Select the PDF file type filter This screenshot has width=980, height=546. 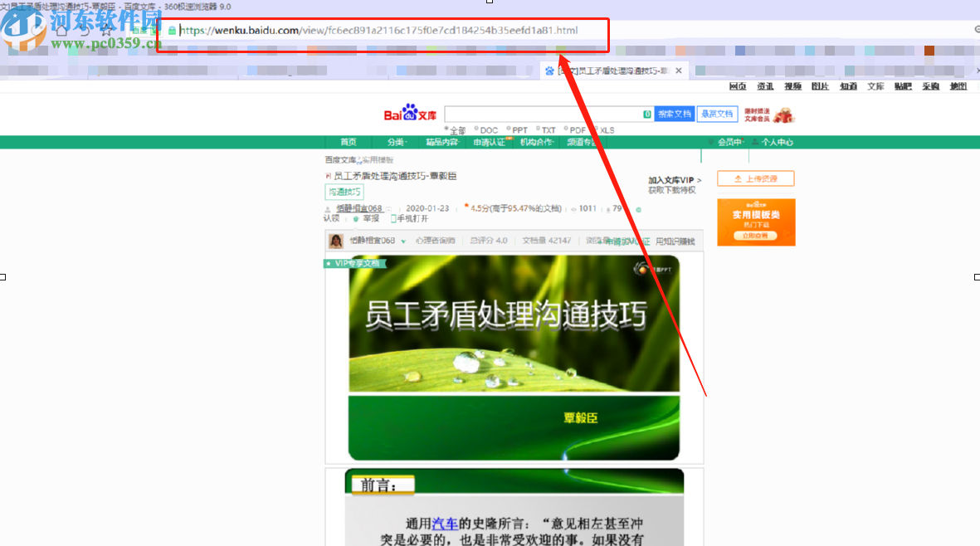click(574, 130)
